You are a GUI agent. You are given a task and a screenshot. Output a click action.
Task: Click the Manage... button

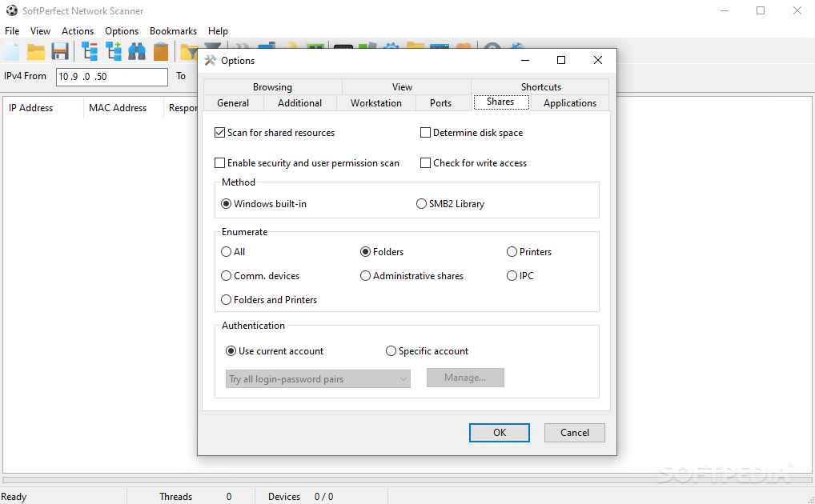tap(465, 378)
